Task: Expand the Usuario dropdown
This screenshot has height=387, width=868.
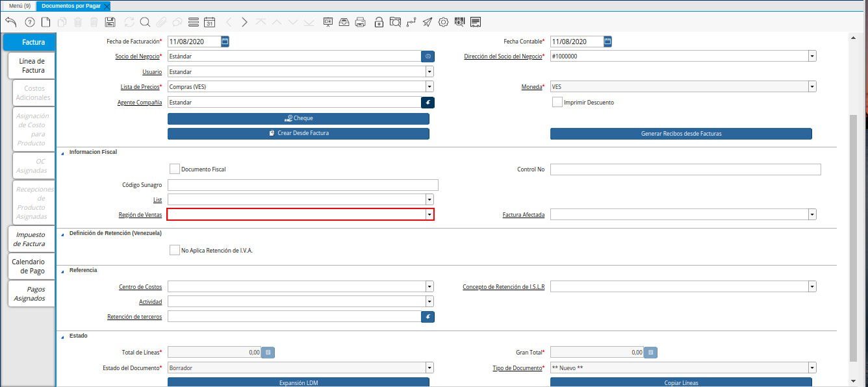Action: [429, 71]
